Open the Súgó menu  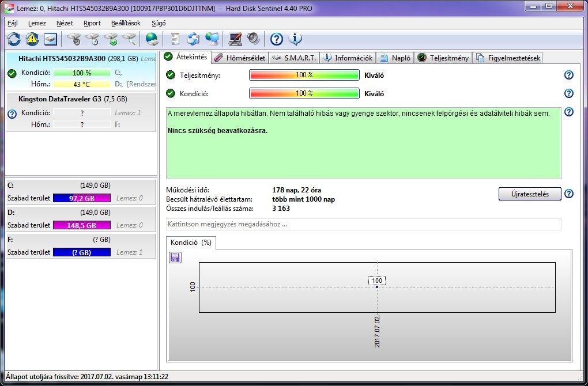tap(159, 23)
